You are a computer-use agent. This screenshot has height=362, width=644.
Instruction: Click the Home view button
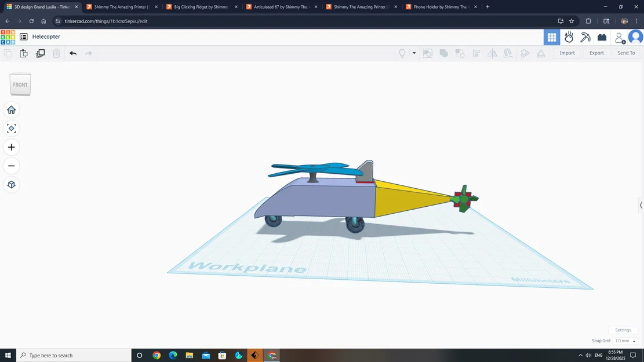pyautogui.click(x=11, y=109)
